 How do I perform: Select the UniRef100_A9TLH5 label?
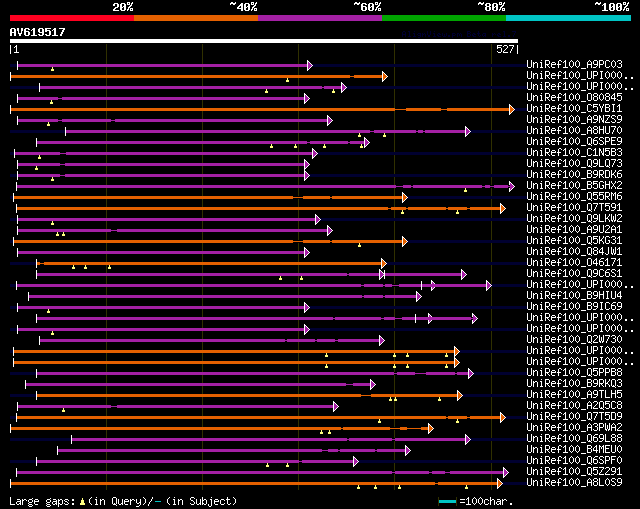pos(574,394)
